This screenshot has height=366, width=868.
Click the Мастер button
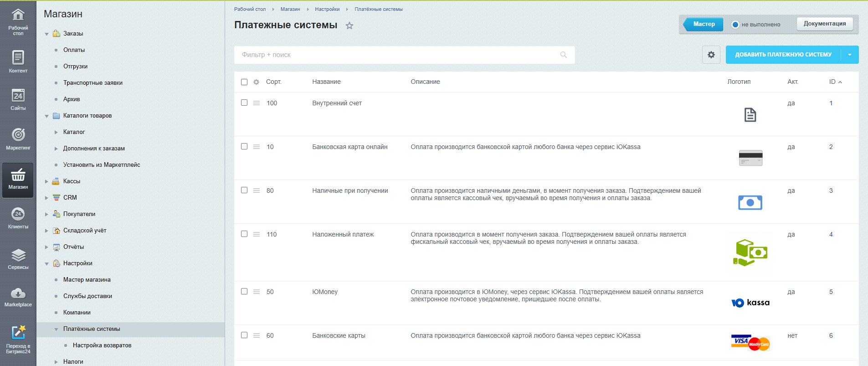(x=704, y=24)
